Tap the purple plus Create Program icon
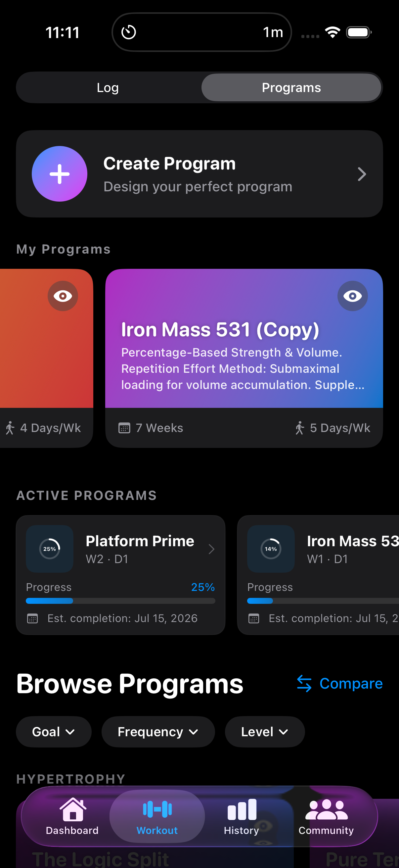 tap(60, 174)
